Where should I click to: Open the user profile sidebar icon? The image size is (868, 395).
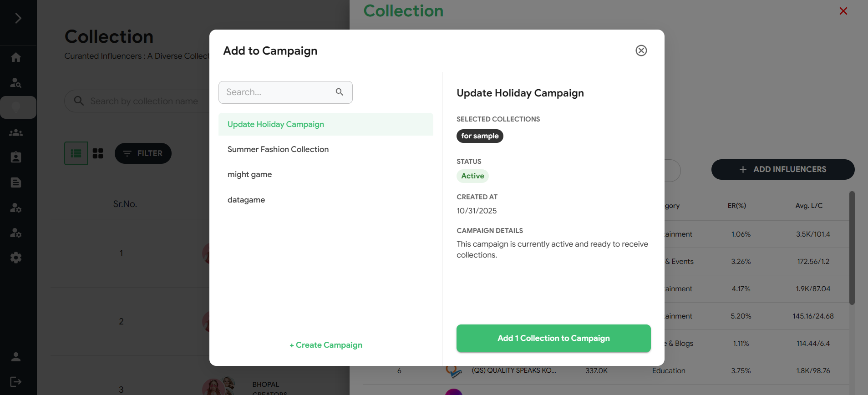pos(16,357)
